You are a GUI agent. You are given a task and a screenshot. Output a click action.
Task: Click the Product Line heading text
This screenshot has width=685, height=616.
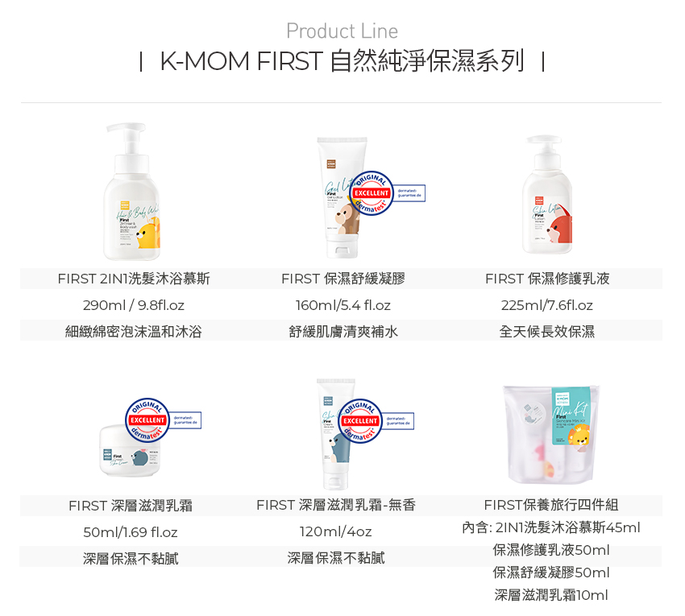pos(342,31)
